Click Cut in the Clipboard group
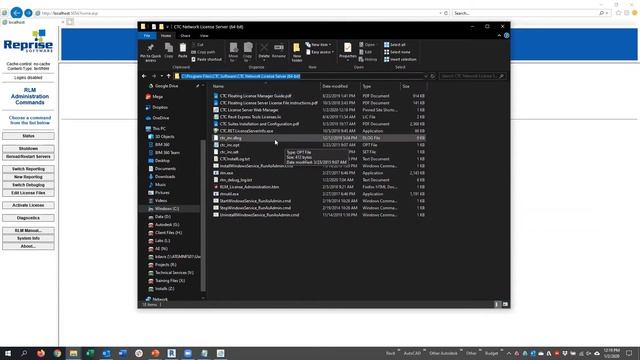Viewport: 640px width, 360px height. click(x=197, y=44)
